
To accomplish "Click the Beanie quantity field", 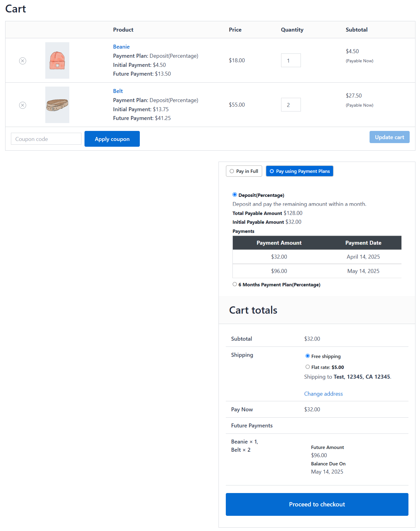I will 291,60.
